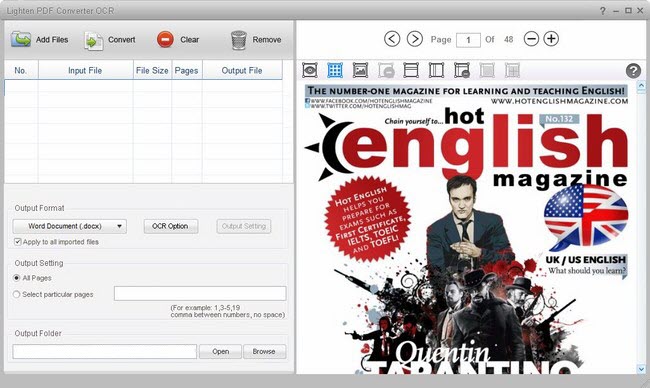Click the greyed merge cells tool
Image resolution: width=650 pixels, height=388 pixels.
[x=487, y=70]
